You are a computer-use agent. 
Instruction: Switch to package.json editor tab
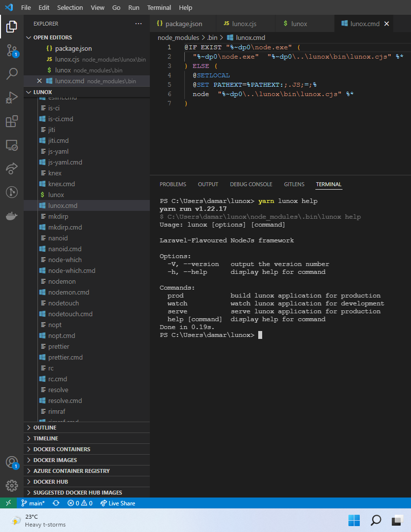coord(183,24)
